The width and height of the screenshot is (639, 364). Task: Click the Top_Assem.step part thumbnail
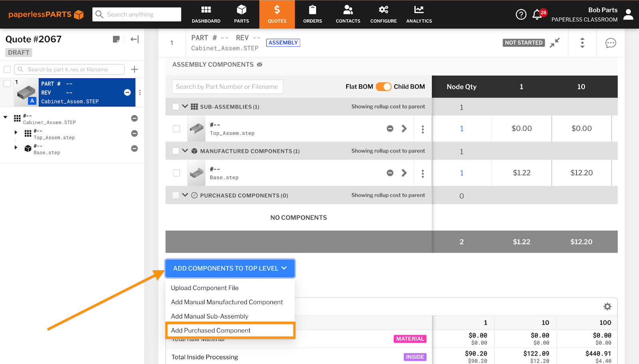[x=196, y=129]
